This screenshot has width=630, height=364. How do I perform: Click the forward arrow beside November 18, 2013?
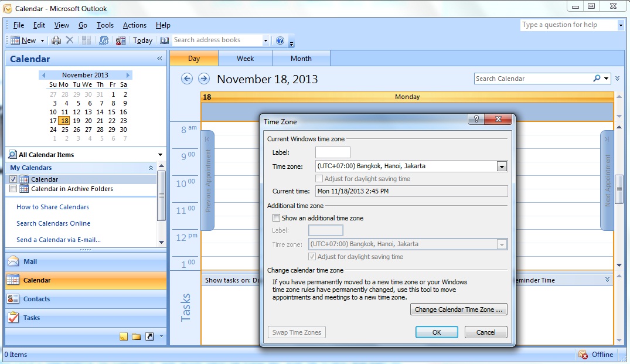[x=204, y=79]
